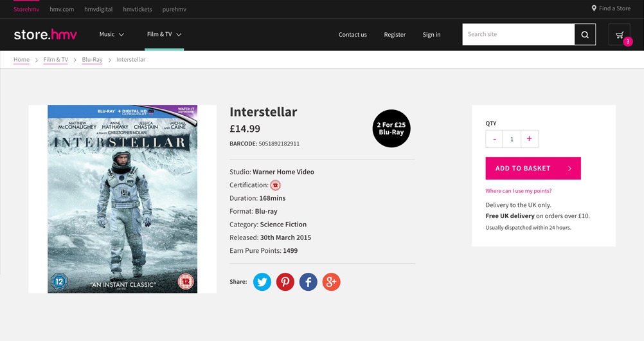Share on Google Plus

click(x=331, y=282)
